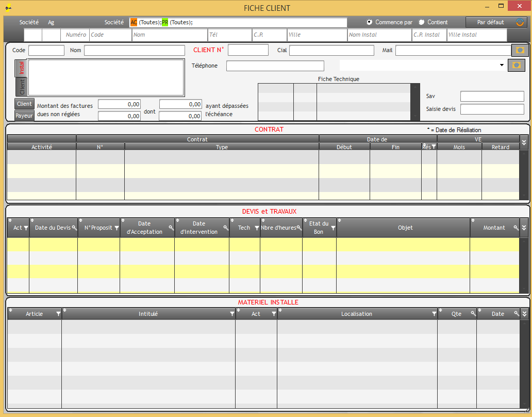
Task: Click the filter icon on Article column
Action: pos(58,314)
